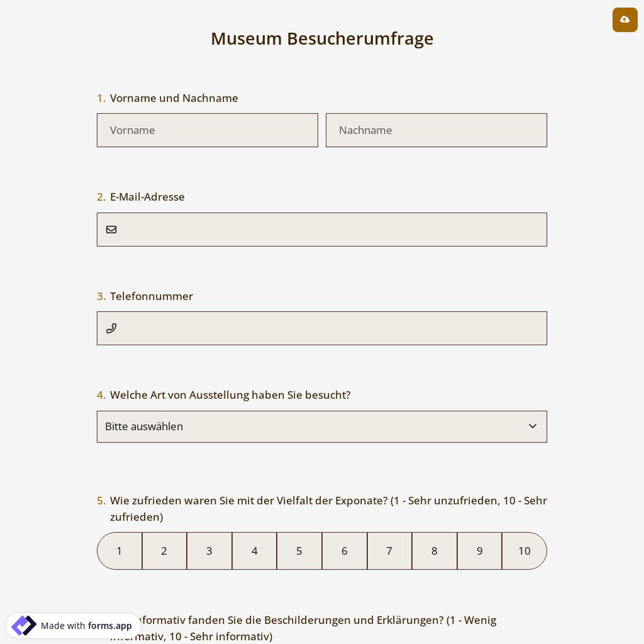Open the 'Bitte auswählen' dropdown

(x=322, y=426)
